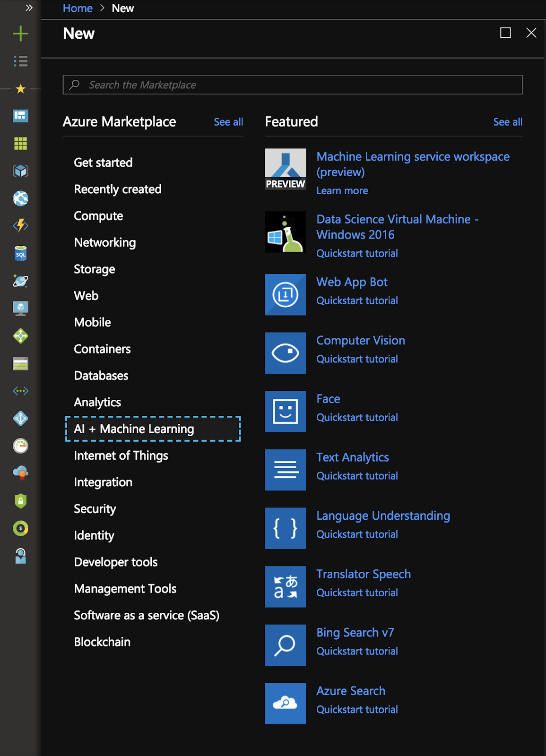Open the Translator Speech title link
Viewport: 546px width, 756px height.
pyautogui.click(x=364, y=574)
